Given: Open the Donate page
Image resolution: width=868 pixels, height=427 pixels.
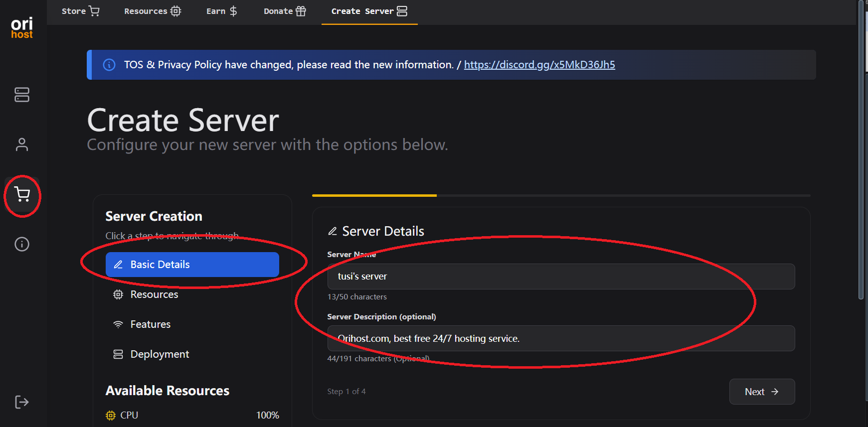Looking at the screenshot, I should 285,11.
